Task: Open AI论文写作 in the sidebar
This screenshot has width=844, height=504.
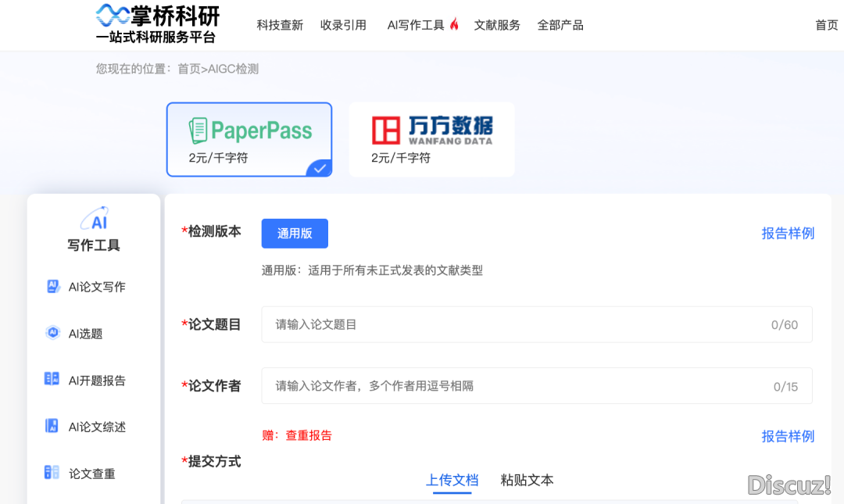Action: tap(97, 287)
